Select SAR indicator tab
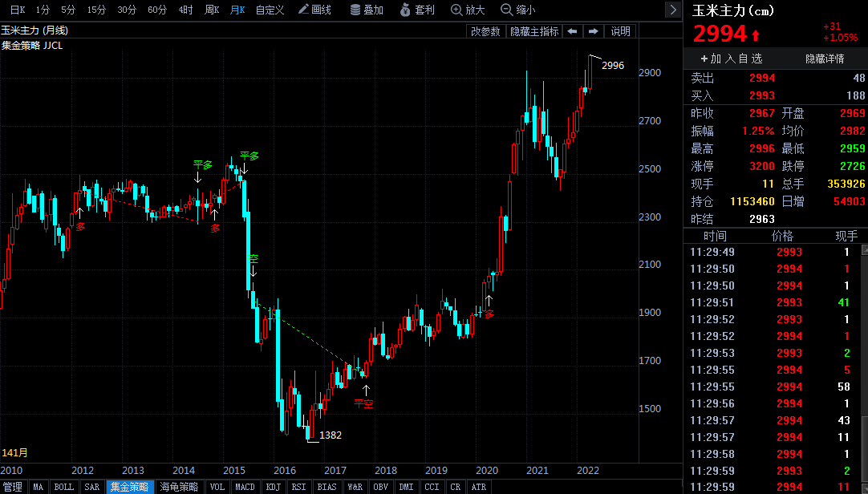868x494 pixels. coord(92,487)
